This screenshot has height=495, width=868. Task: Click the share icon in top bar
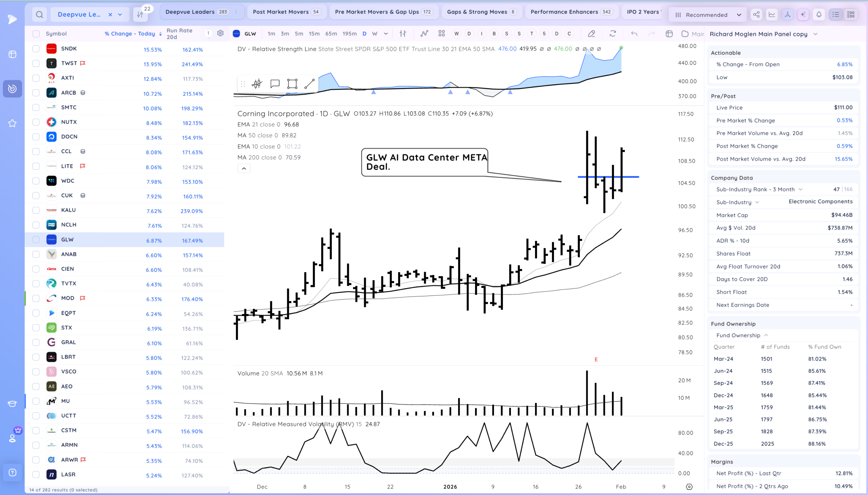(756, 15)
